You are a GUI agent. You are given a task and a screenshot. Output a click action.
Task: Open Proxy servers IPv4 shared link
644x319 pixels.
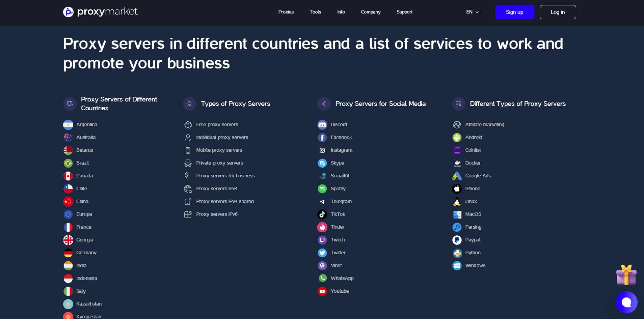click(225, 202)
